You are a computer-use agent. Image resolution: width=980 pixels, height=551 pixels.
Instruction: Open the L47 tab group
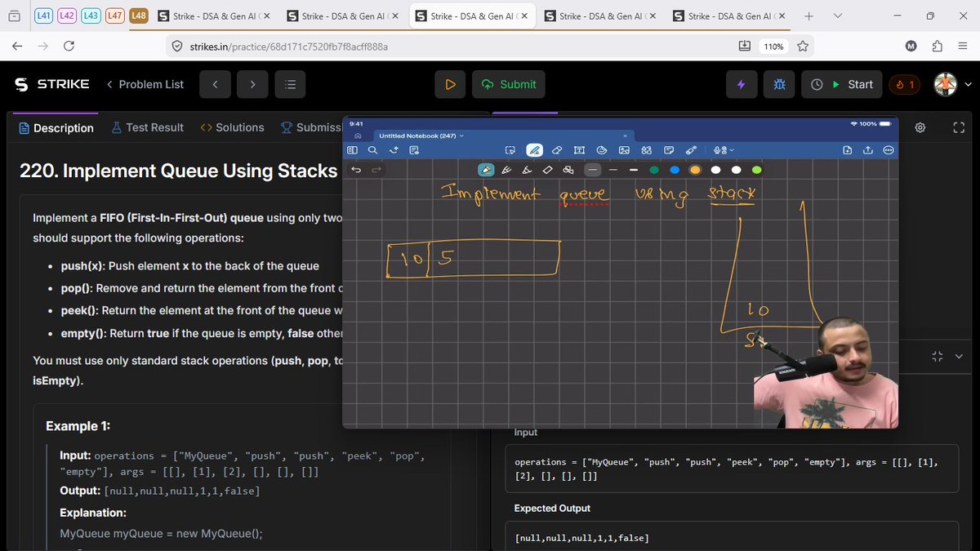(115, 16)
